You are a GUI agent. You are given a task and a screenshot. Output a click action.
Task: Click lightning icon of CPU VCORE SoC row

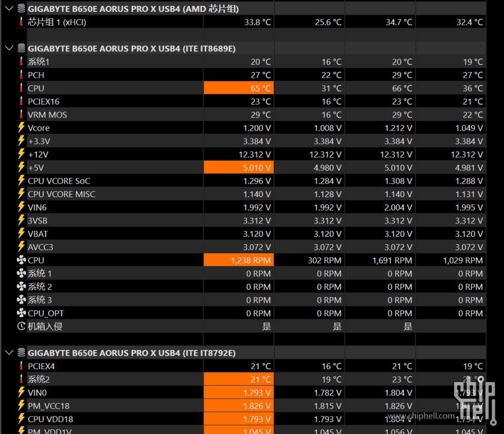[x=21, y=181]
